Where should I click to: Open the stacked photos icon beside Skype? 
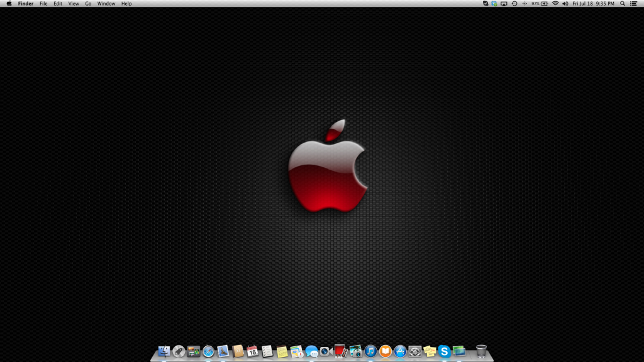click(x=458, y=351)
